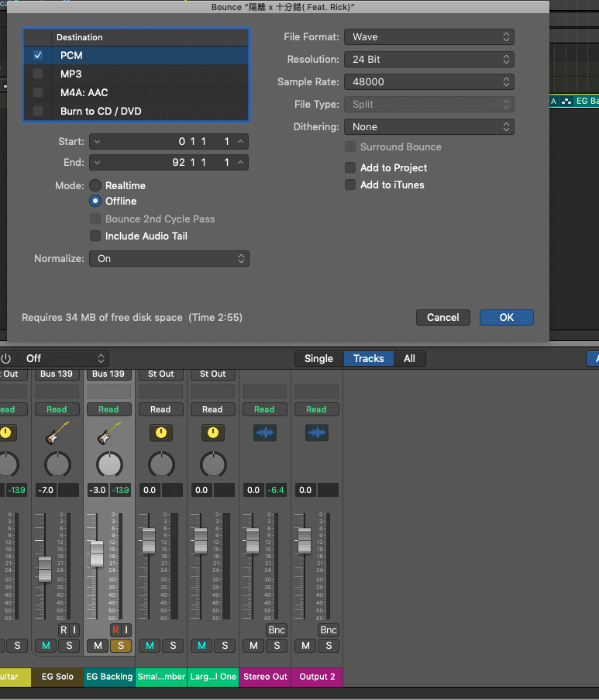Open EG Solo Bus 139 output slot
Image resolution: width=599 pixels, height=700 pixels.
(x=57, y=374)
